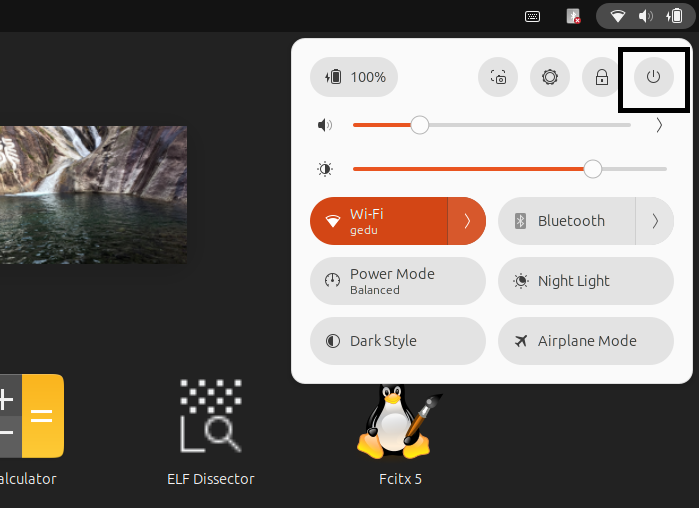Switch on Dark Style
699x508 pixels.
coord(398,341)
